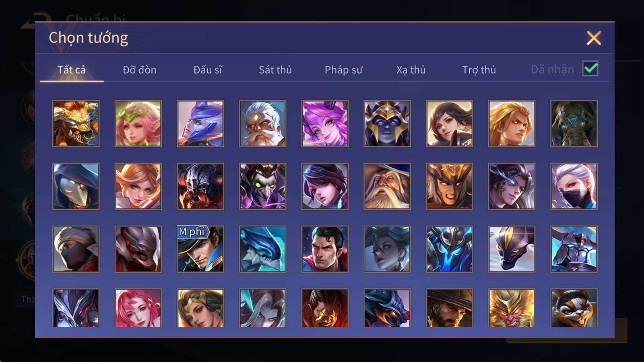Viewport: 644px width, 362px height.
Task: Switch to the Đỡ đòn tab
Action: click(139, 70)
